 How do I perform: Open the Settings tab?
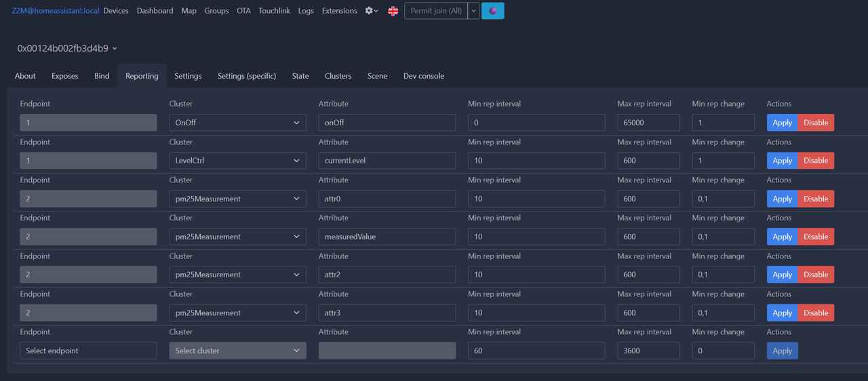(188, 76)
